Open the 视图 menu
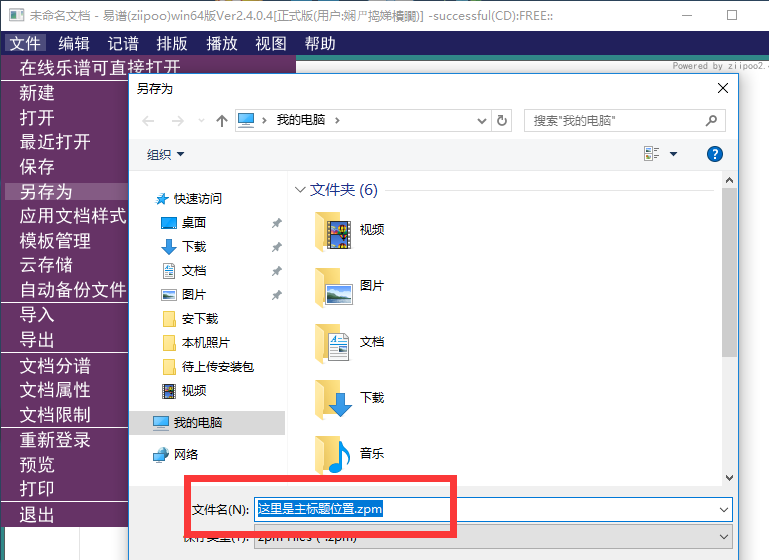 pos(271,43)
